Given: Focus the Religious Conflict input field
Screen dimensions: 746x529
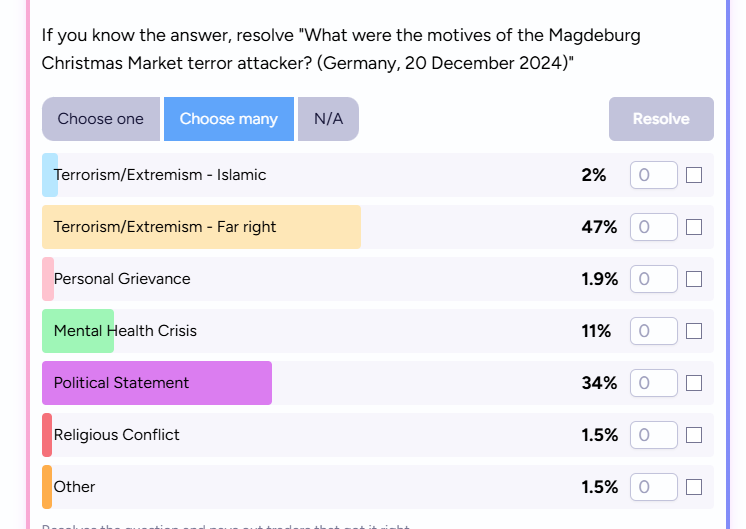Looking at the screenshot, I should pos(653,435).
